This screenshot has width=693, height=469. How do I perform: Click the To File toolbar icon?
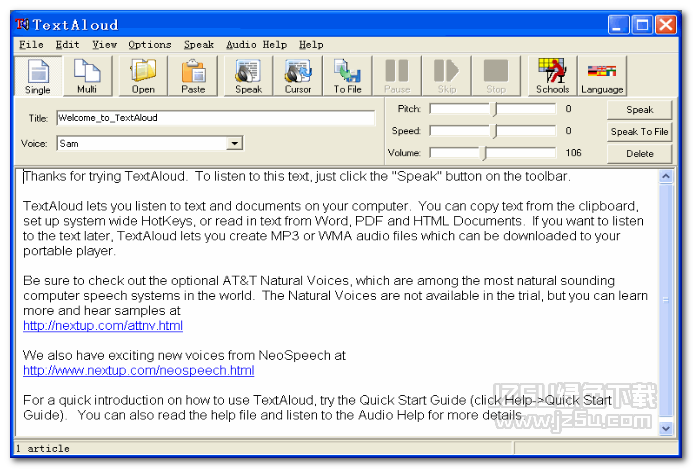[347, 76]
